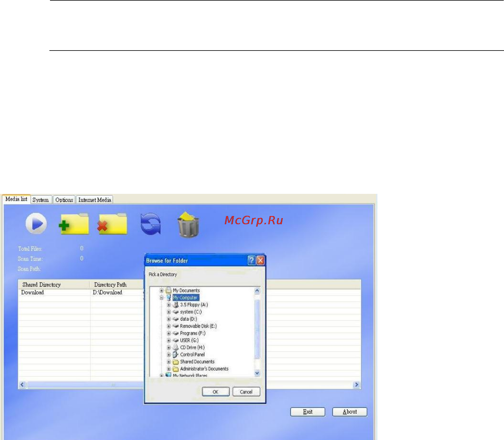Click media list horizontal scroll left arrow

[x=22, y=384]
